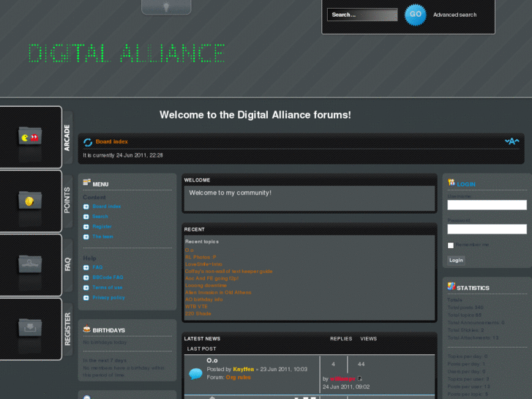Viewport: 532px width, 399px height.
Task: Click the view latest post icon
Action: (360, 379)
